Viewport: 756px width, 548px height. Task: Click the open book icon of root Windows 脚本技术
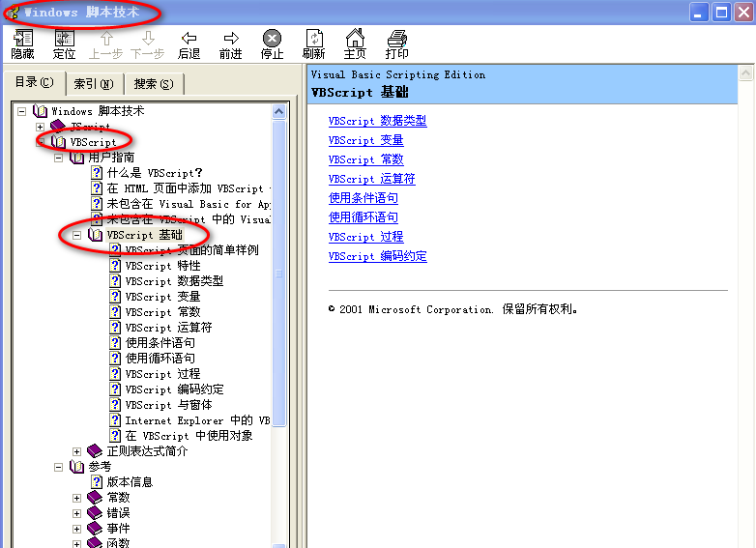coord(40,111)
